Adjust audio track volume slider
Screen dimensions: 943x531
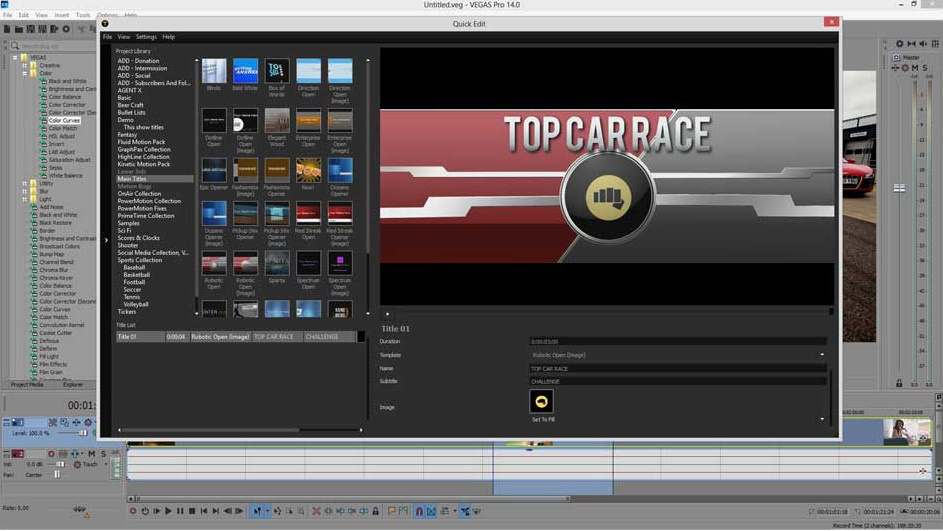click(60, 464)
